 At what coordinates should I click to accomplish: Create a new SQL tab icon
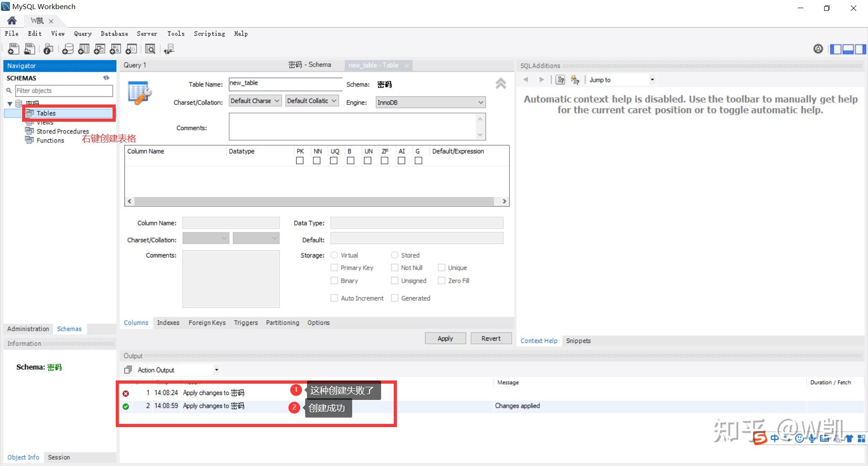[13, 49]
